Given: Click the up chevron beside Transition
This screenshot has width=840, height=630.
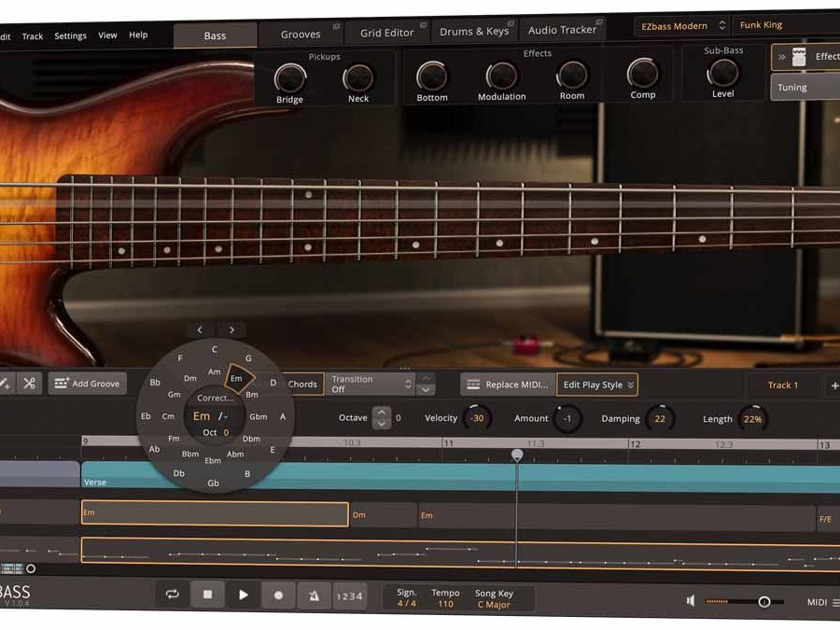Looking at the screenshot, I should click(426, 378).
